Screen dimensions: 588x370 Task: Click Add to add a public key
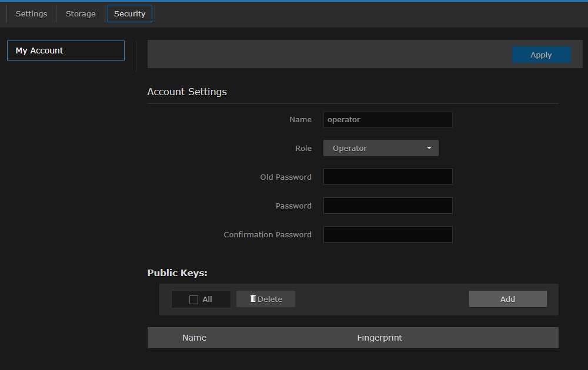pyautogui.click(x=507, y=299)
